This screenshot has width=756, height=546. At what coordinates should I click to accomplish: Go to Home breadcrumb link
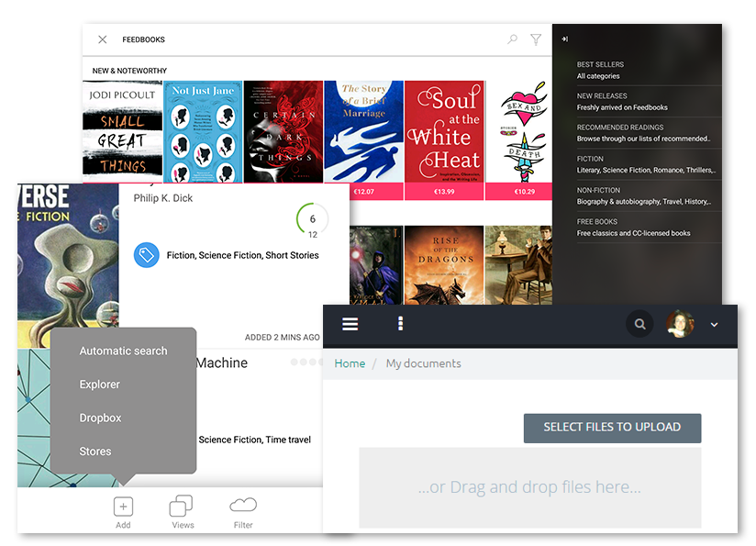pos(350,363)
